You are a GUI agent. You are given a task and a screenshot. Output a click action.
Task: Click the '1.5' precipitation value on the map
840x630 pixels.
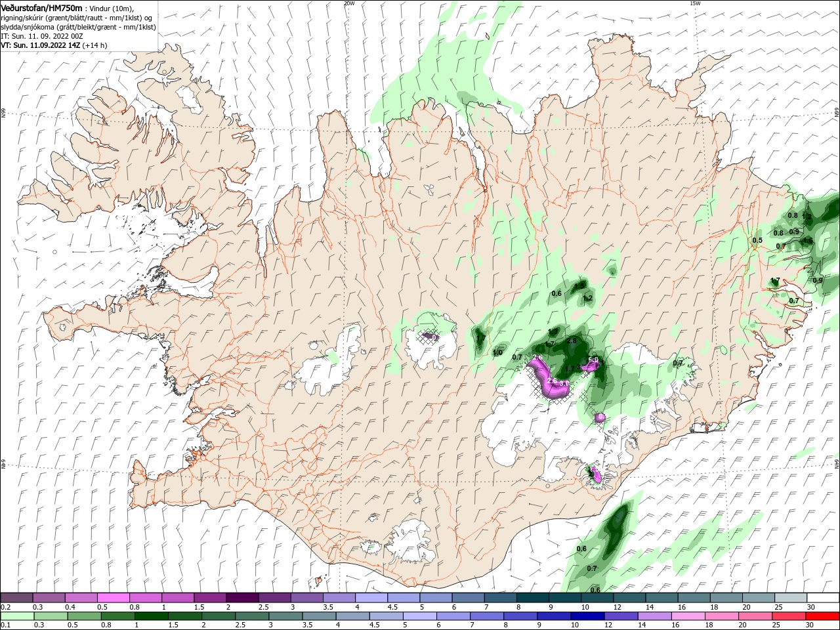[x=579, y=286]
